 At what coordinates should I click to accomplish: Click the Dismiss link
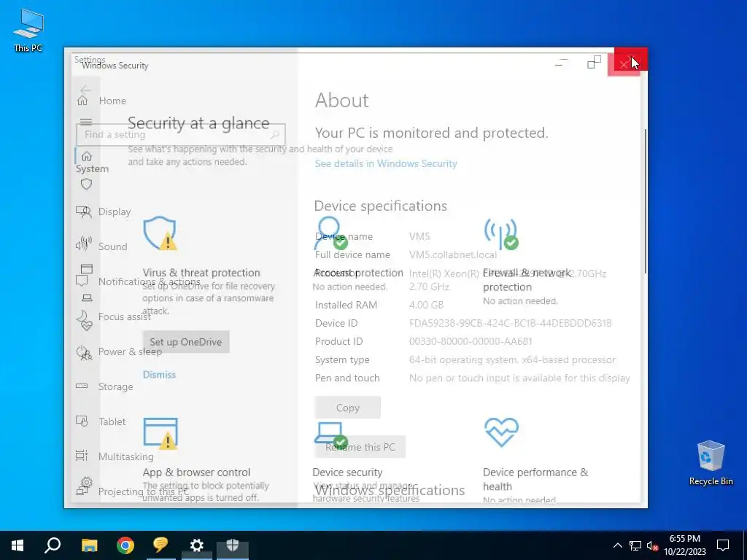(x=159, y=375)
